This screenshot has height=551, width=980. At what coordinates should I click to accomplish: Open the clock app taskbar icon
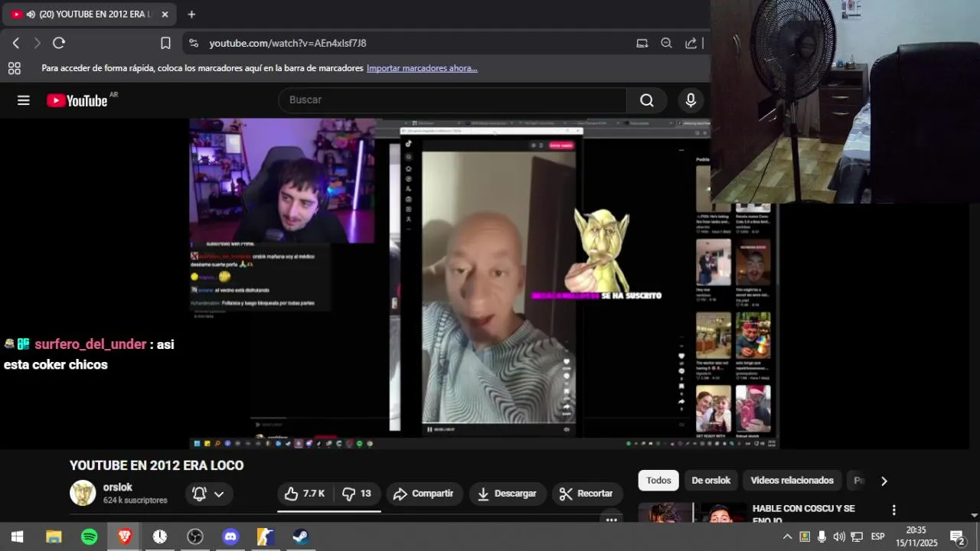pyautogui.click(x=159, y=536)
